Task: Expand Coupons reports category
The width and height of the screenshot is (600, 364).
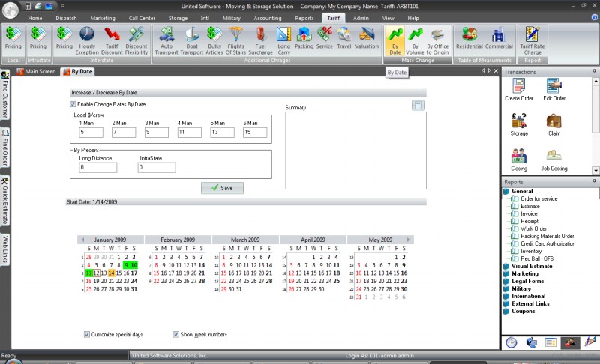Action: 523,312
